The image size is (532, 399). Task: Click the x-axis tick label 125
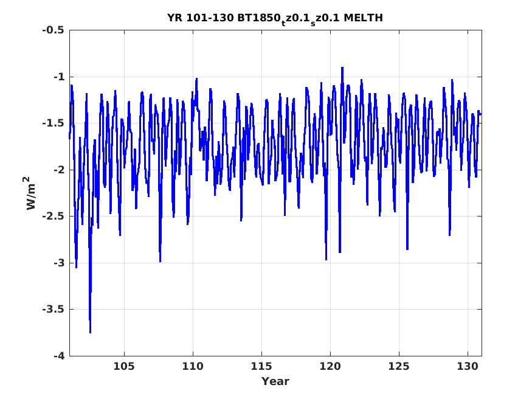click(399, 366)
